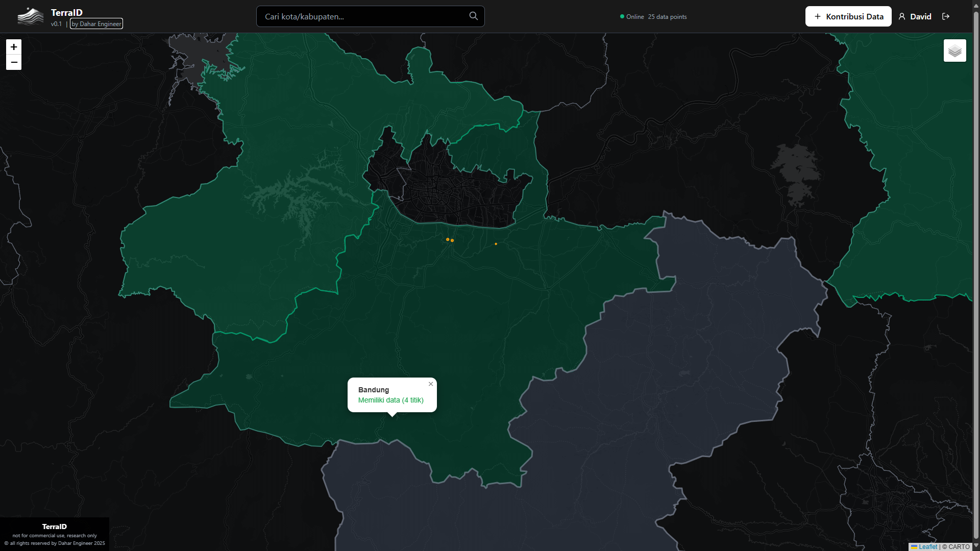Open the map layers control

pos(954,51)
